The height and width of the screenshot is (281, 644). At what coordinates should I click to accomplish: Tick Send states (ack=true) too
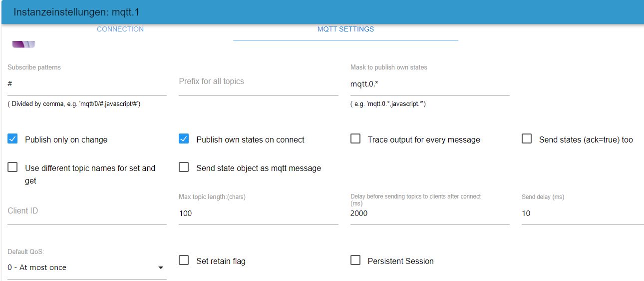pos(527,139)
